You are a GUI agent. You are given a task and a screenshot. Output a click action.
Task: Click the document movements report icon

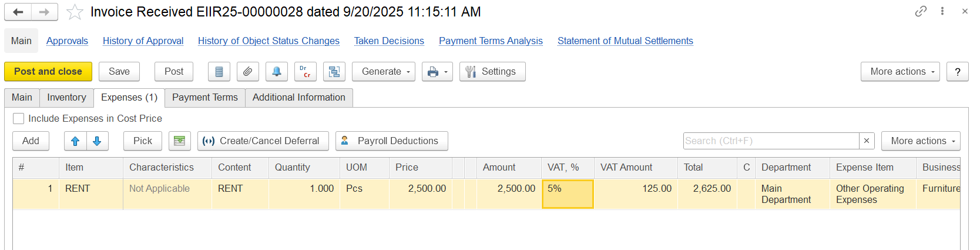click(219, 72)
